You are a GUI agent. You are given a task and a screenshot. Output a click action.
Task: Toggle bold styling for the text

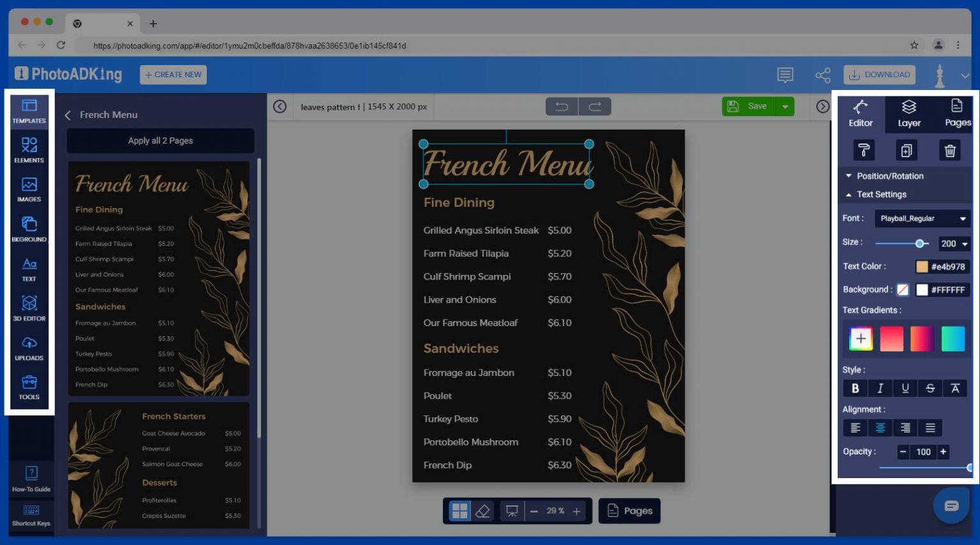(x=855, y=388)
